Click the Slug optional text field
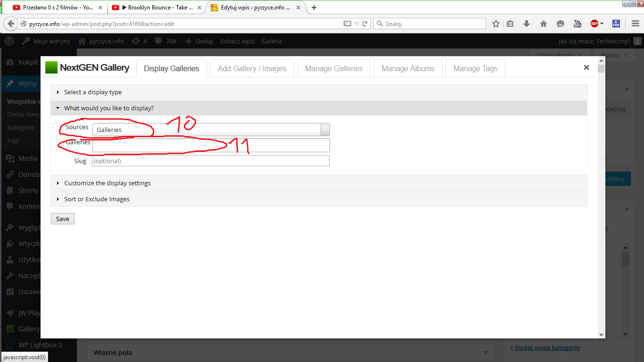644x362 pixels. click(210, 161)
